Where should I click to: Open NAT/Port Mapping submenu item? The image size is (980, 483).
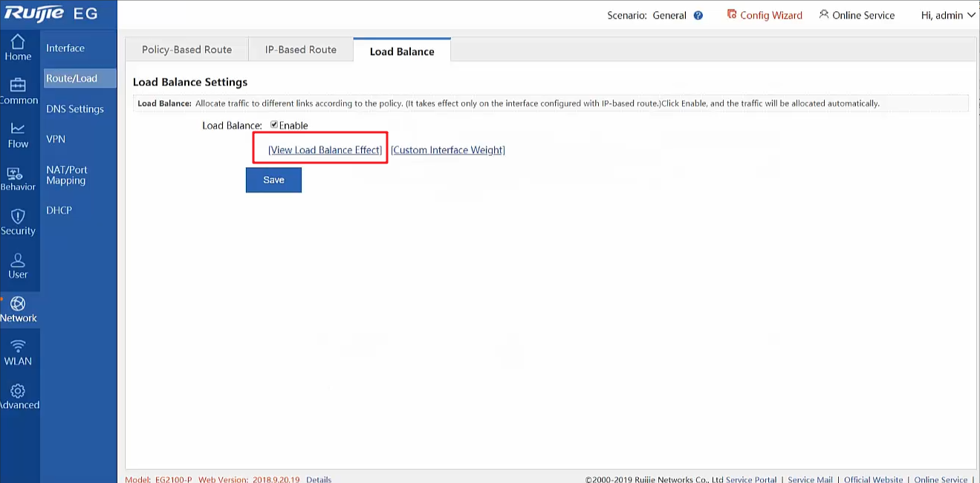click(x=67, y=175)
